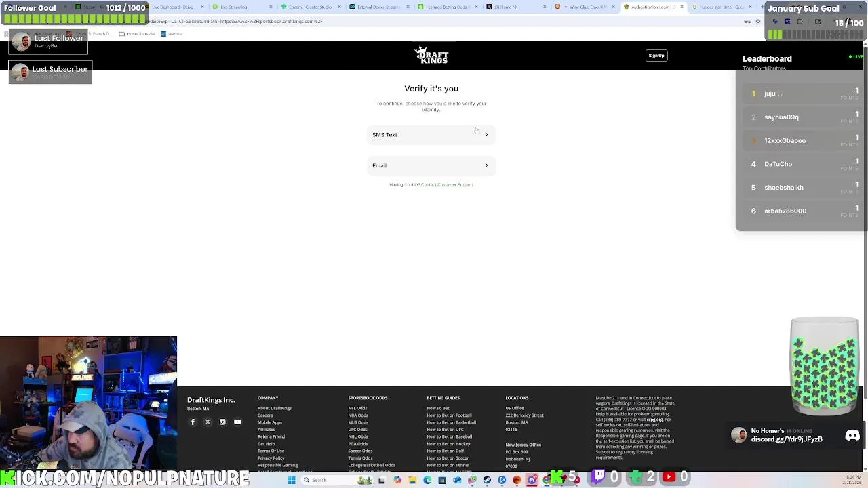Click the taskbar clock and date
868x488 pixels.
click(854, 480)
